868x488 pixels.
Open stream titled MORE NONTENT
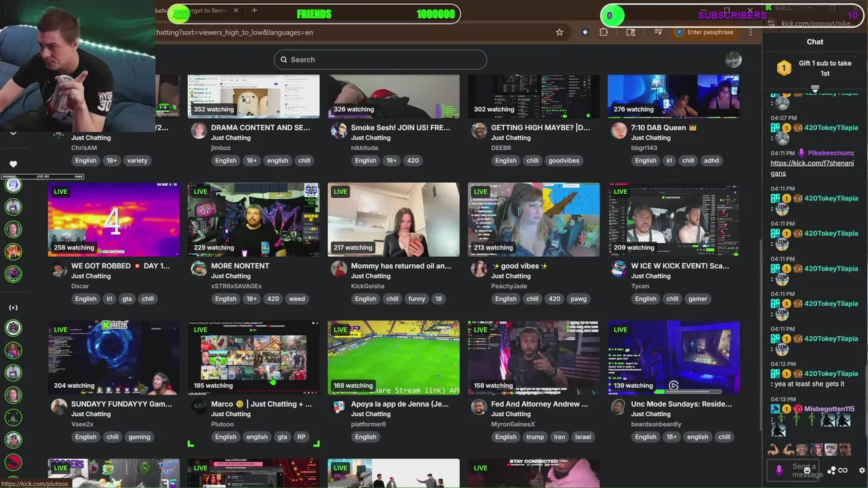pyautogui.click(x=240, y=266)
